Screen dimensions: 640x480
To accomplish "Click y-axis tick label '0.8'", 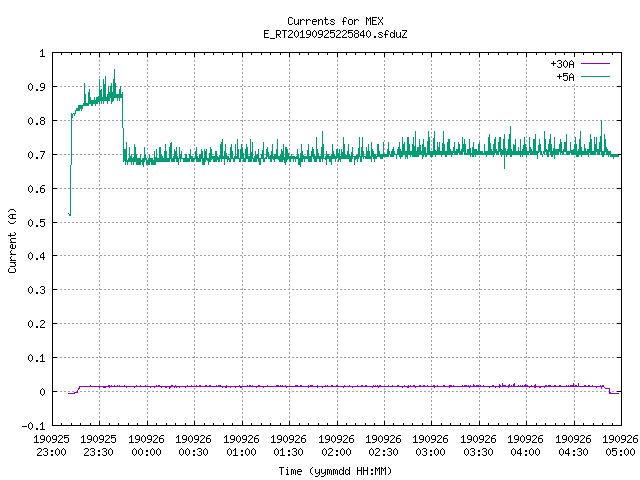I will coord(36,121).
